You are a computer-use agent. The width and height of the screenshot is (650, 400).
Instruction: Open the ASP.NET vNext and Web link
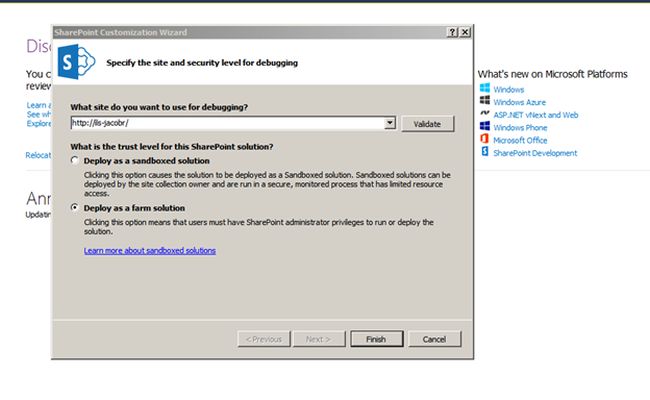pos(536,115)
